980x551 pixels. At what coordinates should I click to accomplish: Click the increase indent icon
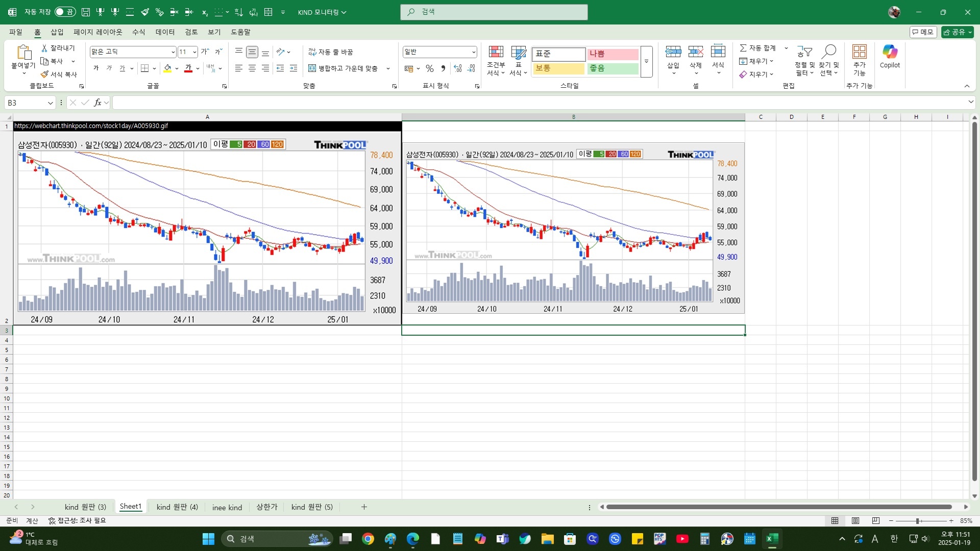[x=293, y=68]
